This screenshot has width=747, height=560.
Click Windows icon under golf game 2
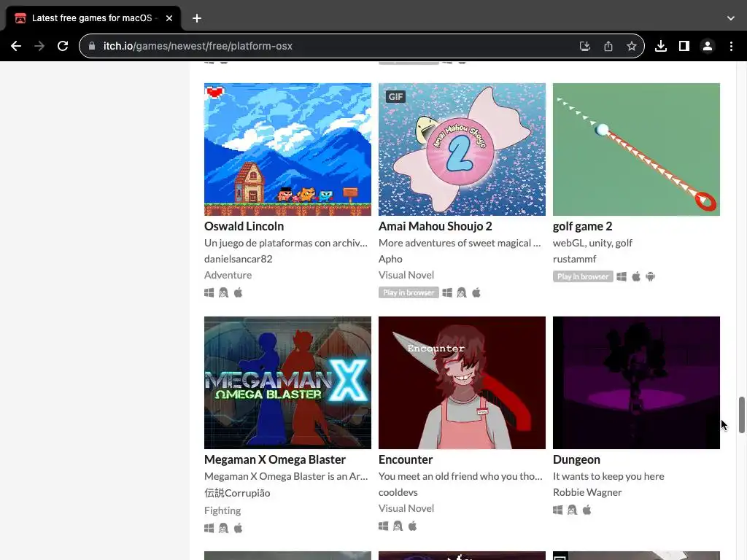point(622,276)
